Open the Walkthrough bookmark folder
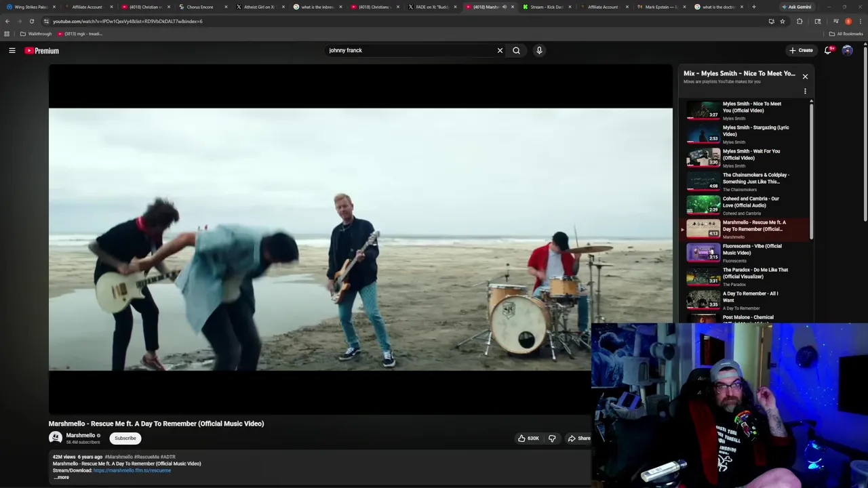Viewport: 868px width, 488px height. pyautogui.click(x=35, y=34)
